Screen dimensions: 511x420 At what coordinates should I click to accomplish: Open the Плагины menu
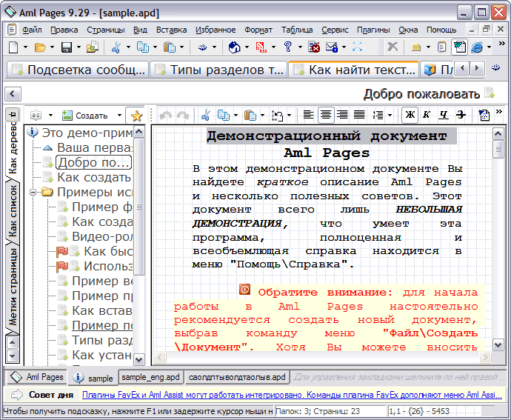pyautogui.click(x=373, y=30)
